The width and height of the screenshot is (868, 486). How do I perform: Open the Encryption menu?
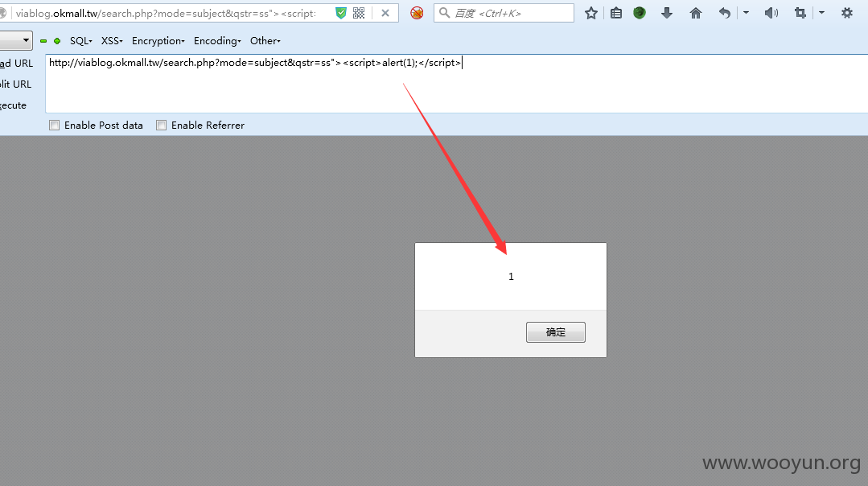click(x=158, y=41)
